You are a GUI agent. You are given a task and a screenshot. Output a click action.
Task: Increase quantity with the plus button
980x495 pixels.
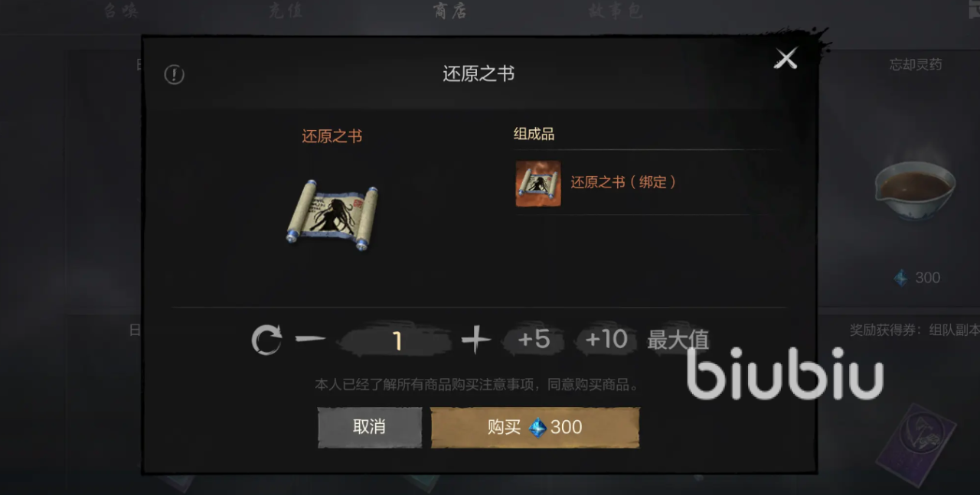pyautogui.click(x=476, y=339)
